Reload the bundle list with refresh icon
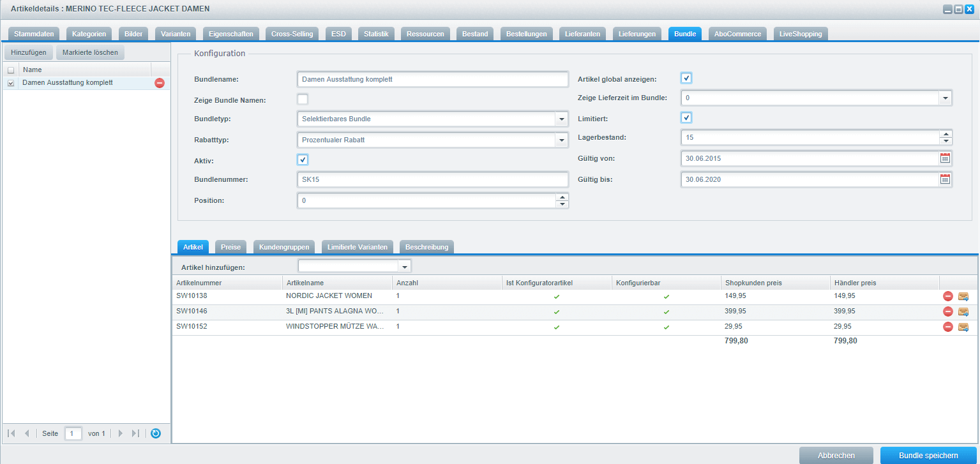The image size is (980, 464). (156, 433)
